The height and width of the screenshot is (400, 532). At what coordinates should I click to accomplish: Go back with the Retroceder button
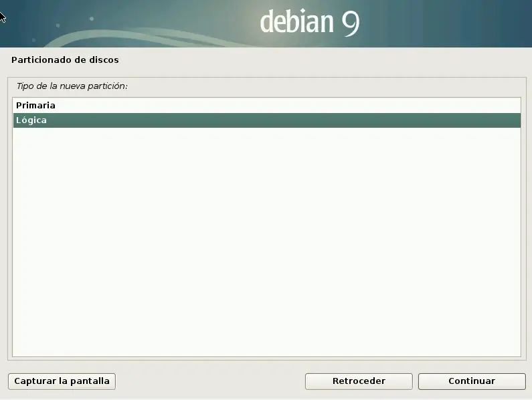click(359, 381)
